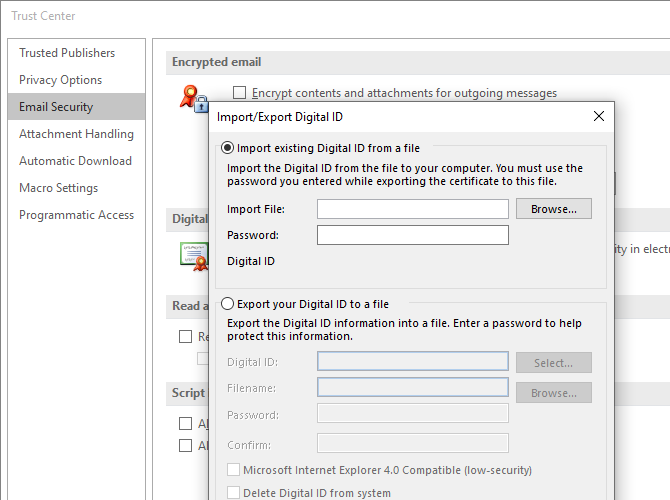Click the import Password field
670x500 pixels.
tap(412, 235)
